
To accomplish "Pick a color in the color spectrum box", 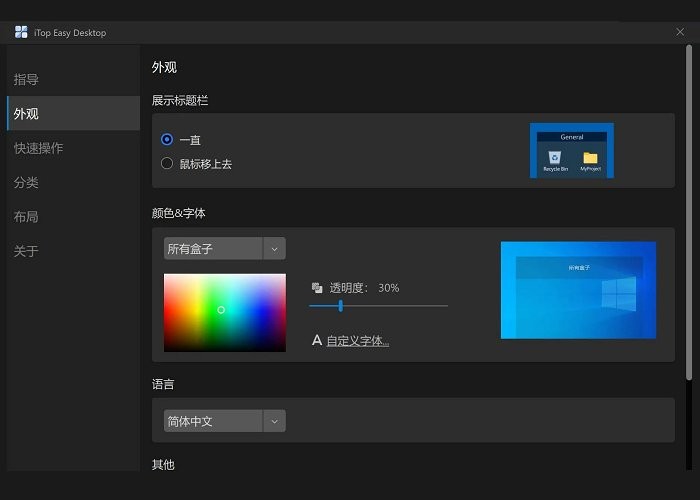I will click(x=224, y=312).
